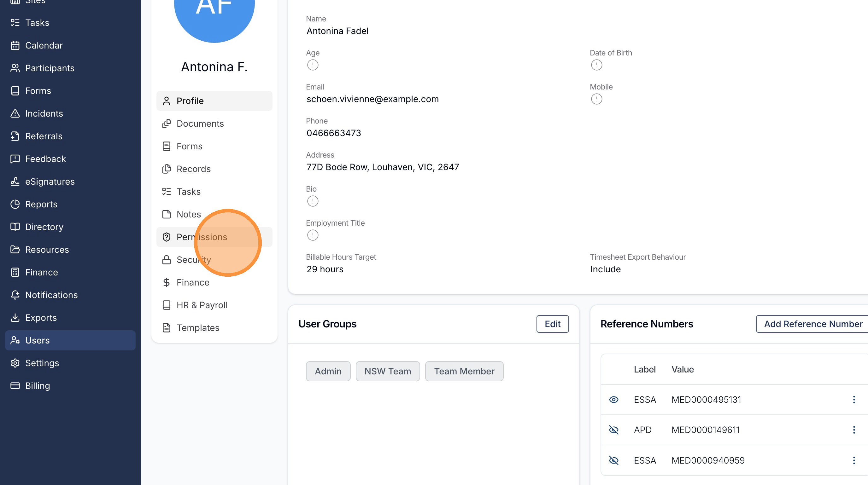Select the Users sidebar item

(x=70, y=340)
